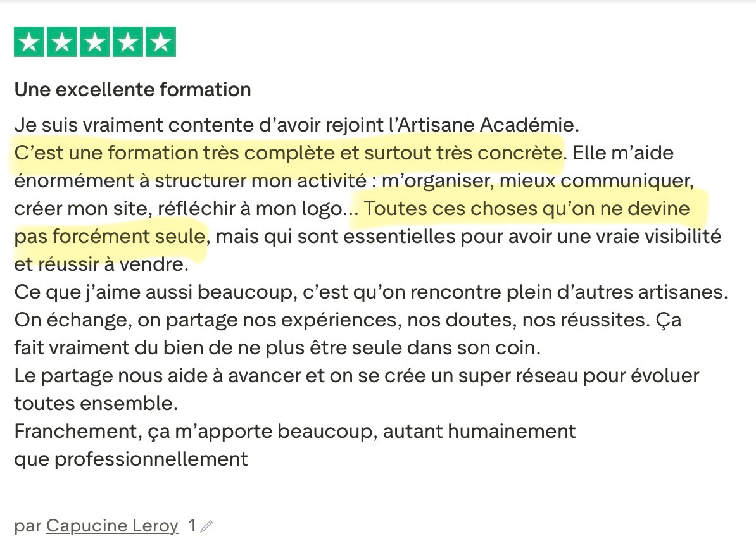Click the third green rating star
756x553 pixels.
point(95,42)
